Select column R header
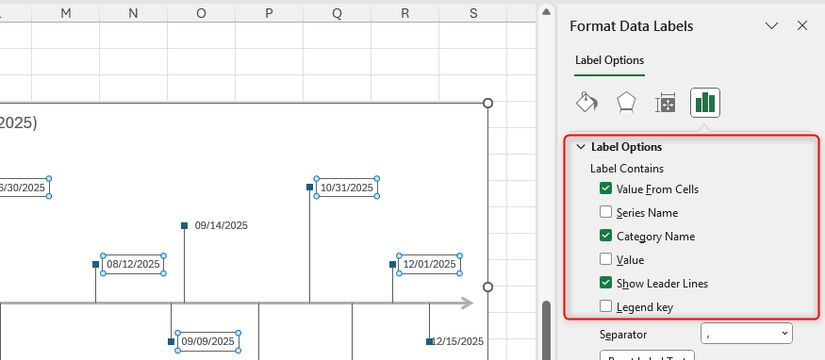 (x=405, y=14)
